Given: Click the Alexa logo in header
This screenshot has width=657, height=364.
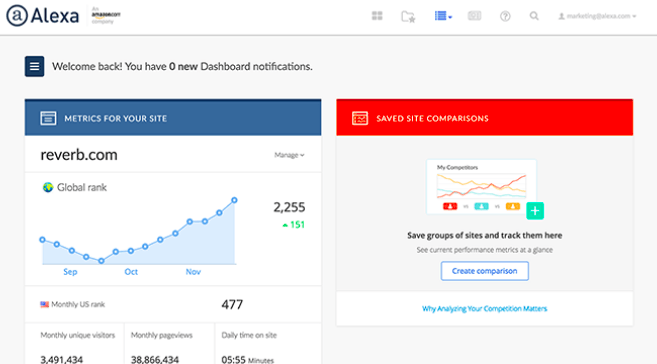Looking at the screenshot, I should (x=42, y=16).
